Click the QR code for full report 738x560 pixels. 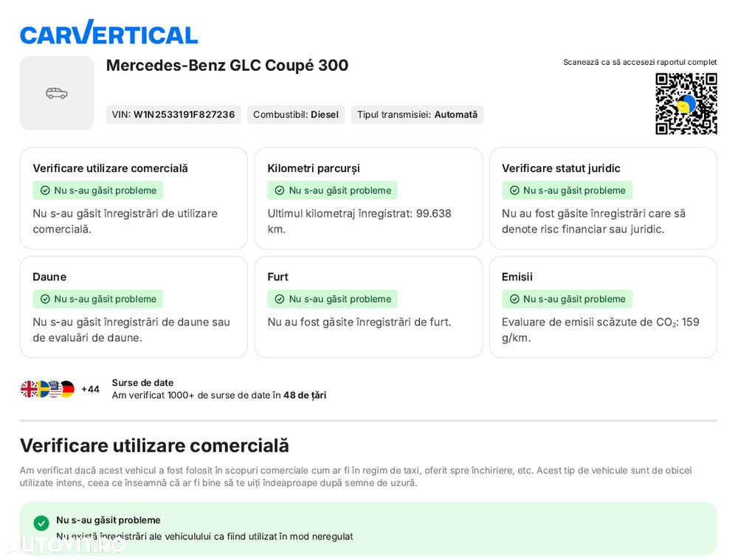[x=686, y=103]
